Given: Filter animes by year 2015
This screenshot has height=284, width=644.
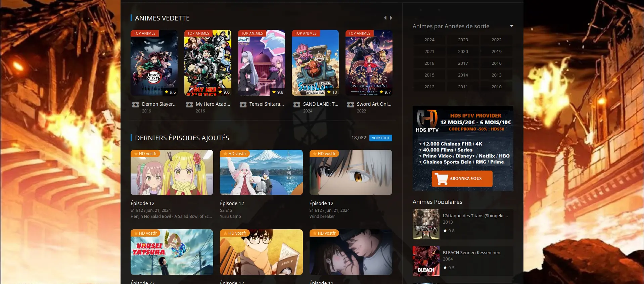Looking at the screenshot, I should (429, 75).
